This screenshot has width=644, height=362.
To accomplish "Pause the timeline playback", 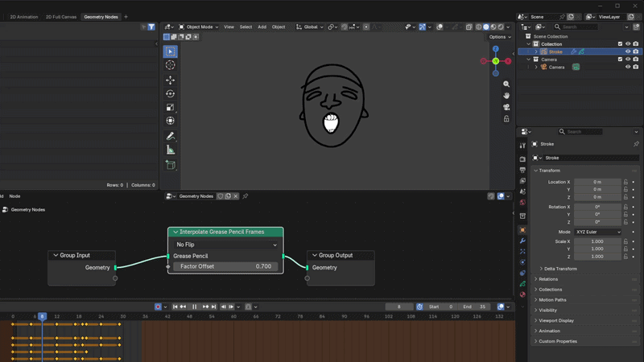I will click(x=194, y=306).
